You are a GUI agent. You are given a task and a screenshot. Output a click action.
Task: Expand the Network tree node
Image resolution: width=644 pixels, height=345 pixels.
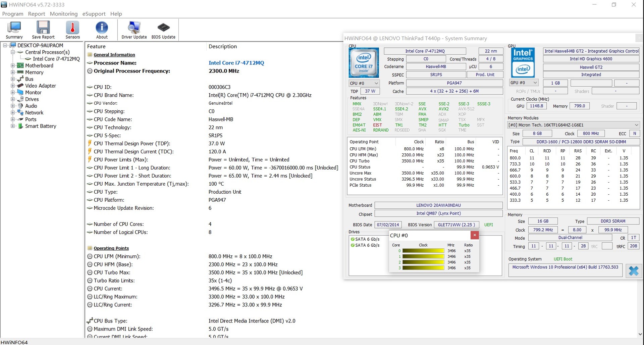[13, 112]
